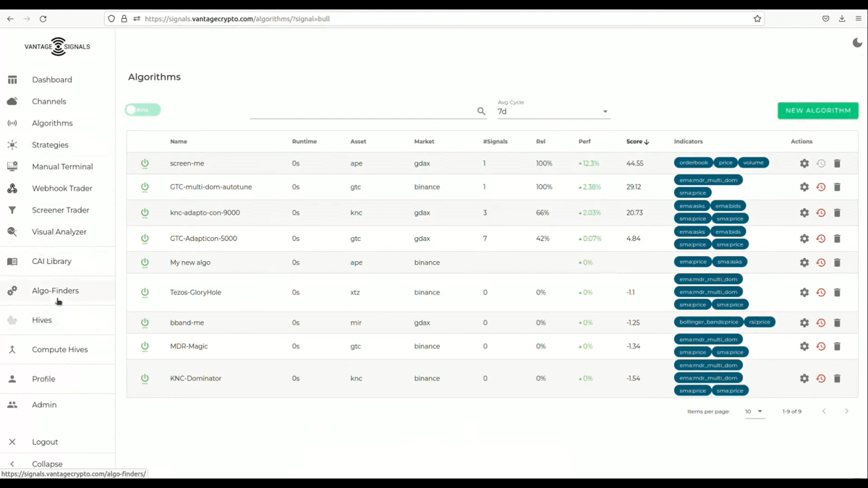868x488 pixels.
Task: Expand the items per page dropdown
Action: pos(754,411)
